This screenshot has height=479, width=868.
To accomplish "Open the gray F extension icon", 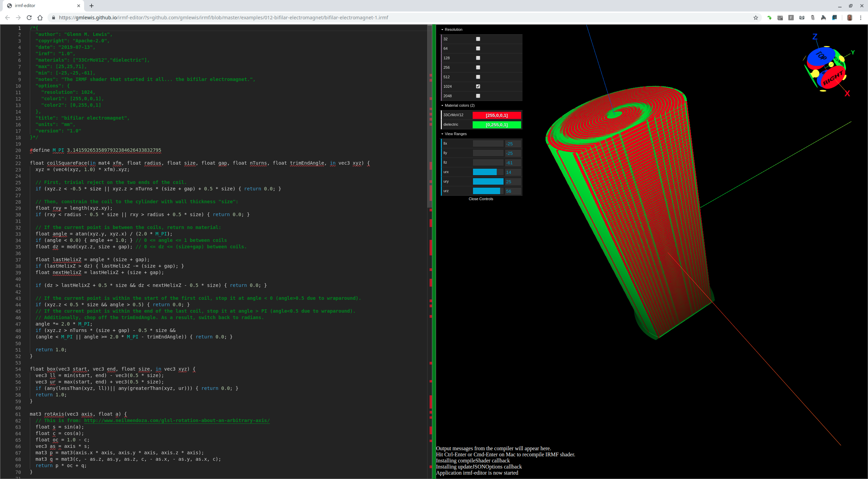I will pos(791,18).
